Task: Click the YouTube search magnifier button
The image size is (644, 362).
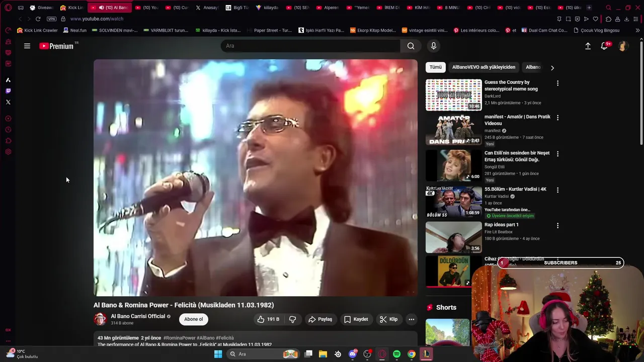Action: click(411, 46)
